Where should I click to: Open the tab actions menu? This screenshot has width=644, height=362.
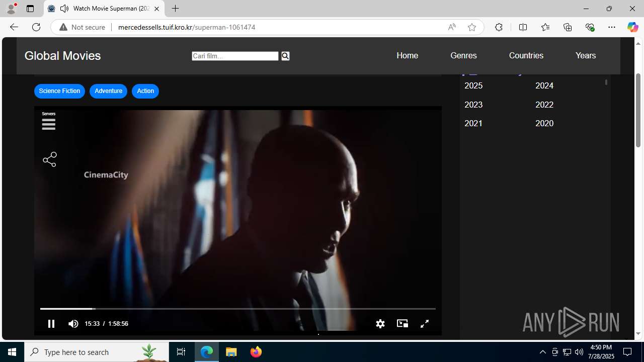[x=30, y=9]
